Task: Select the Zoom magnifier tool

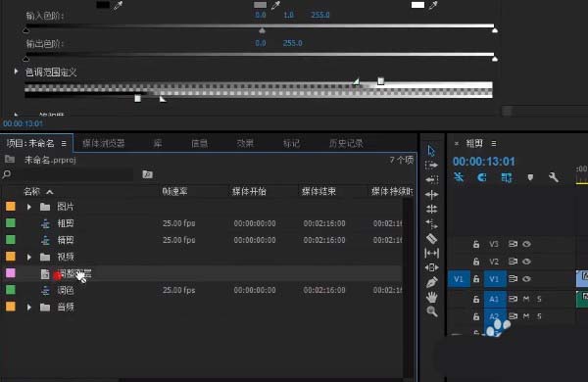Action: [431, 311]
